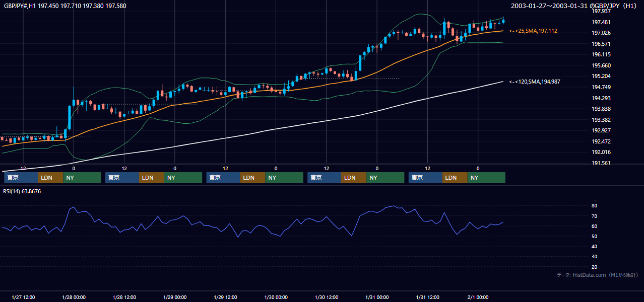The image size is (644, 302).
Task: Select the 2/1 00:00 time axis label
Action: (x=478, y=297)
